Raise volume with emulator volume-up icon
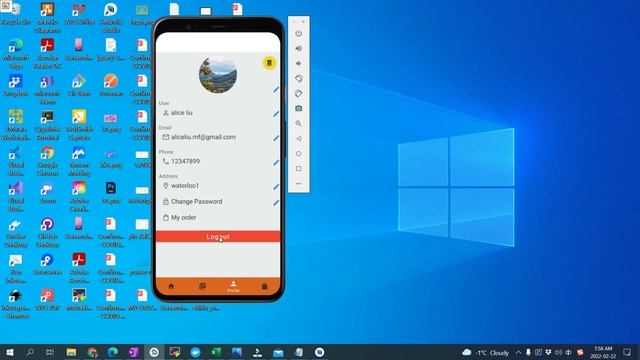This screenshot has width=640, height=360. click(298, 48)
